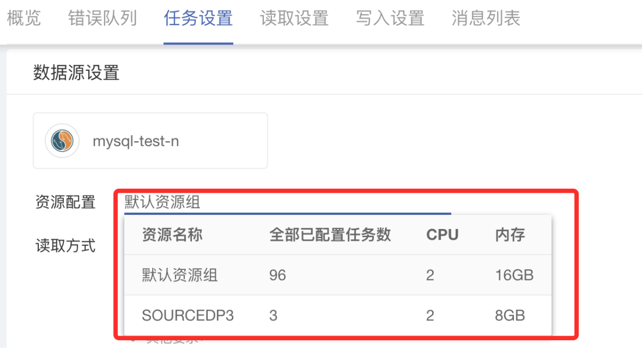Click the task count 96 cell

(278, 275)
